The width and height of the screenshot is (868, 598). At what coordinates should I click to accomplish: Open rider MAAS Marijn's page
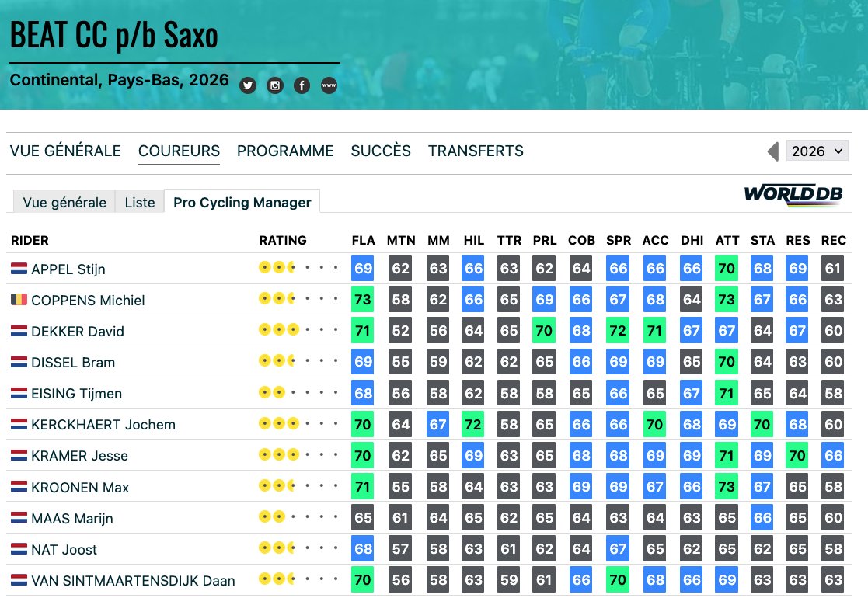click(x=72, y=518)
